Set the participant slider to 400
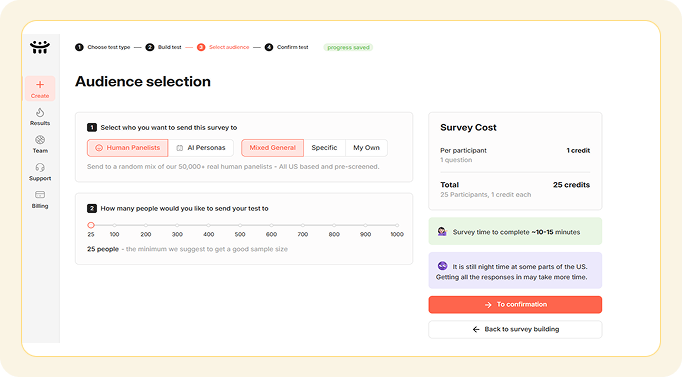The height and width of the screenshot is (377, 682). [x=209, y=225]
